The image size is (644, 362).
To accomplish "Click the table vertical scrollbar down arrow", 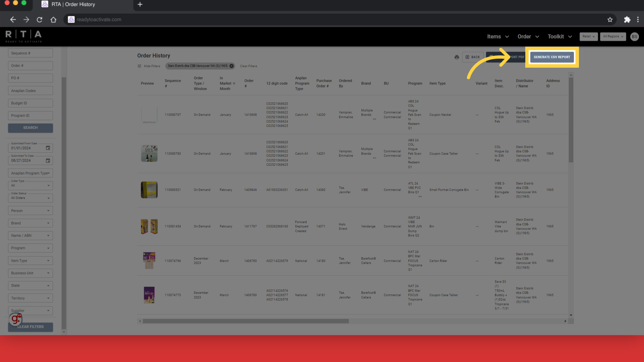I will click(571, 315).
